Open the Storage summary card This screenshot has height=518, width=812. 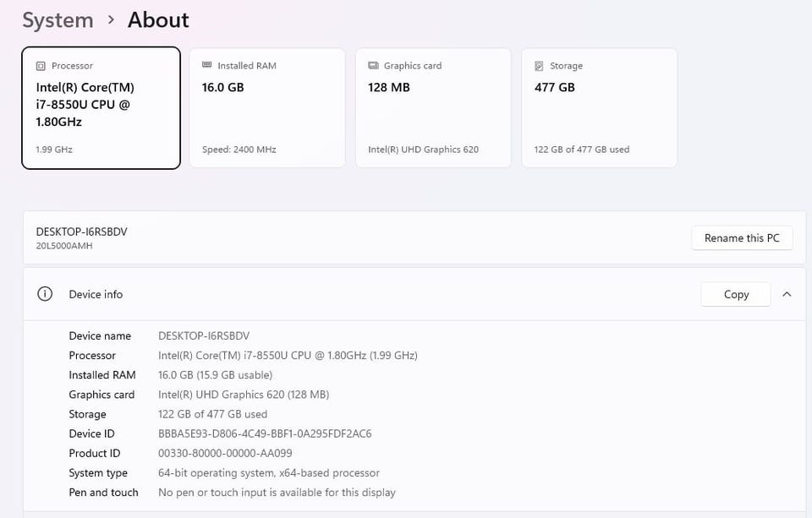point(599,107)
